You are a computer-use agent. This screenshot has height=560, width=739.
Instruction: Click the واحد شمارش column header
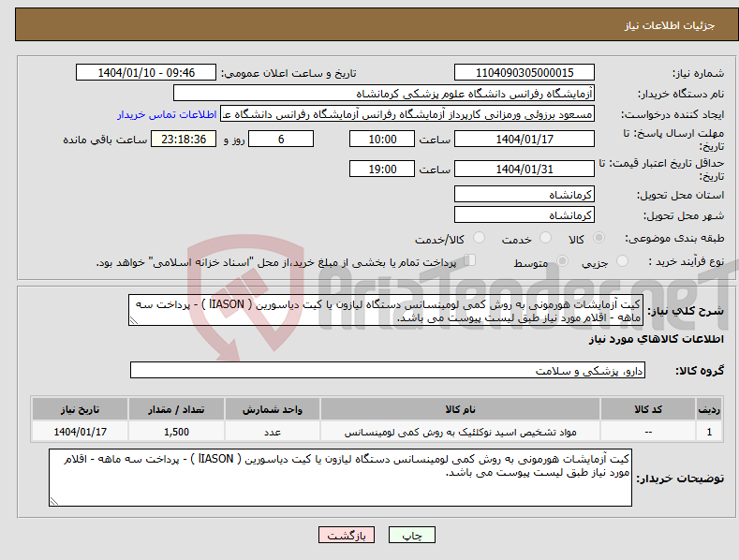[x=273, y=409]
